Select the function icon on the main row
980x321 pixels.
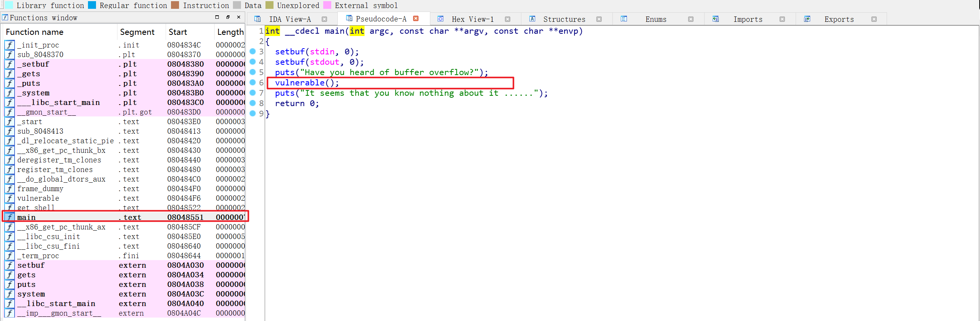[x=10, y=217]
